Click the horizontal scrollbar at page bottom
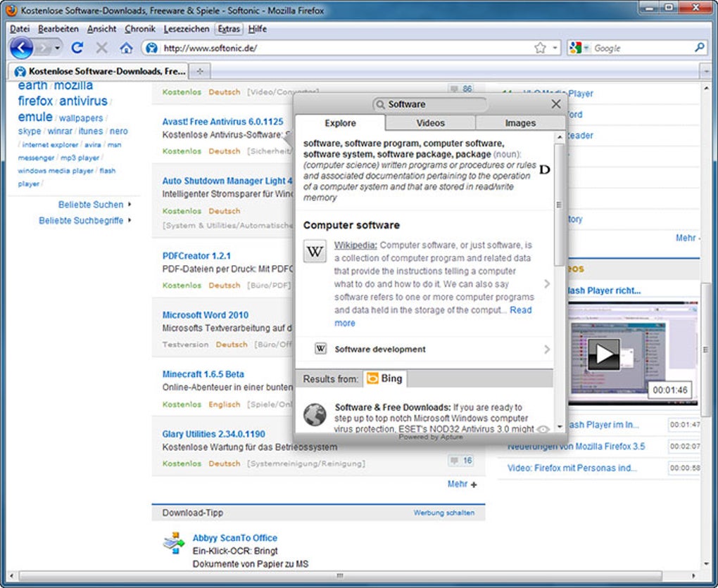 pyautogui.click(x=340, y=575)
